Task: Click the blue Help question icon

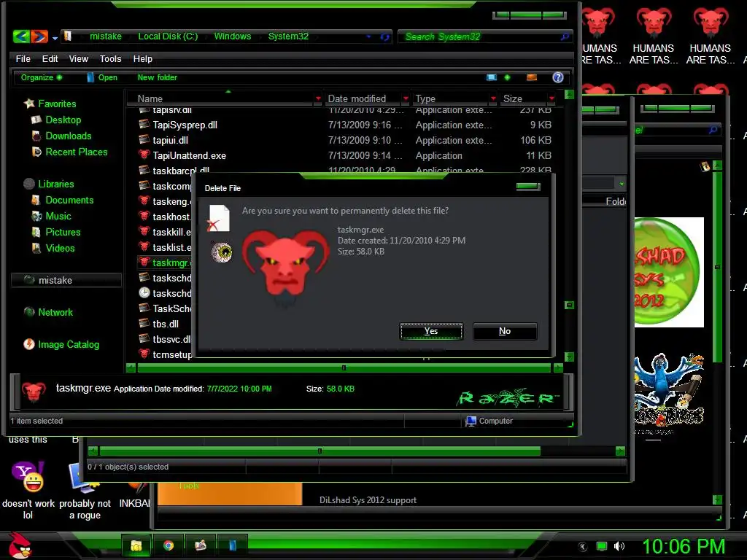Action: coord(558,77)
